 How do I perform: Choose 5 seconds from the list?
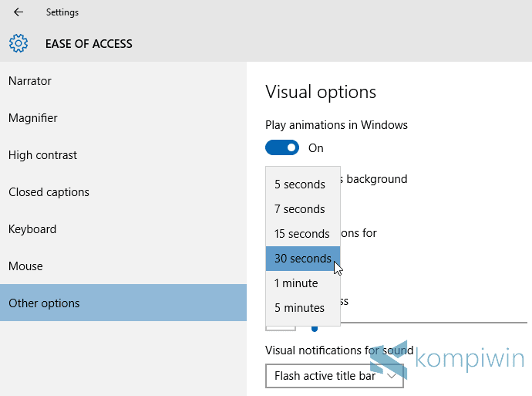point(300,184)
